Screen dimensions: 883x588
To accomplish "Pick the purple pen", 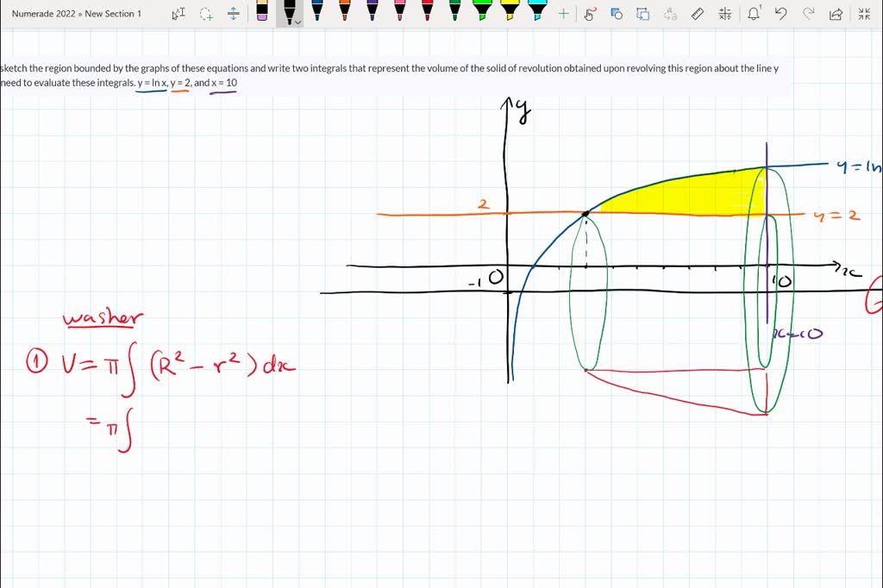I will coord(373,12).
